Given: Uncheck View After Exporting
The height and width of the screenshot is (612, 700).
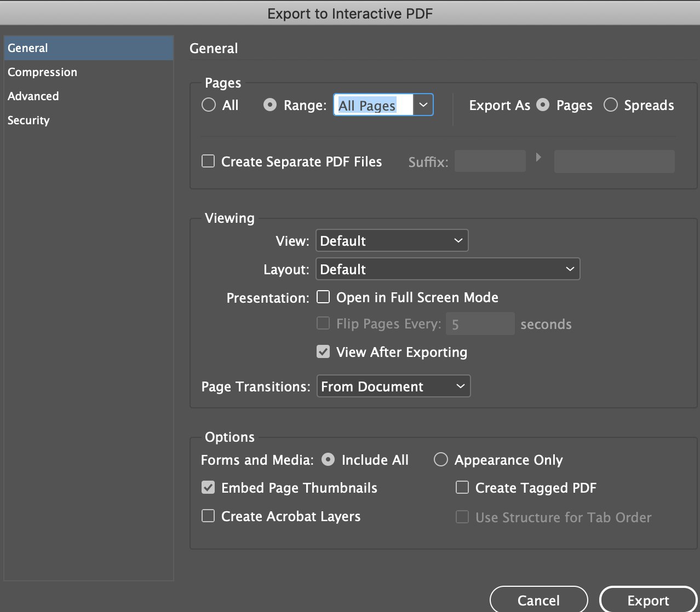Looking at the screenshot, I should click(x=323, y=351).
